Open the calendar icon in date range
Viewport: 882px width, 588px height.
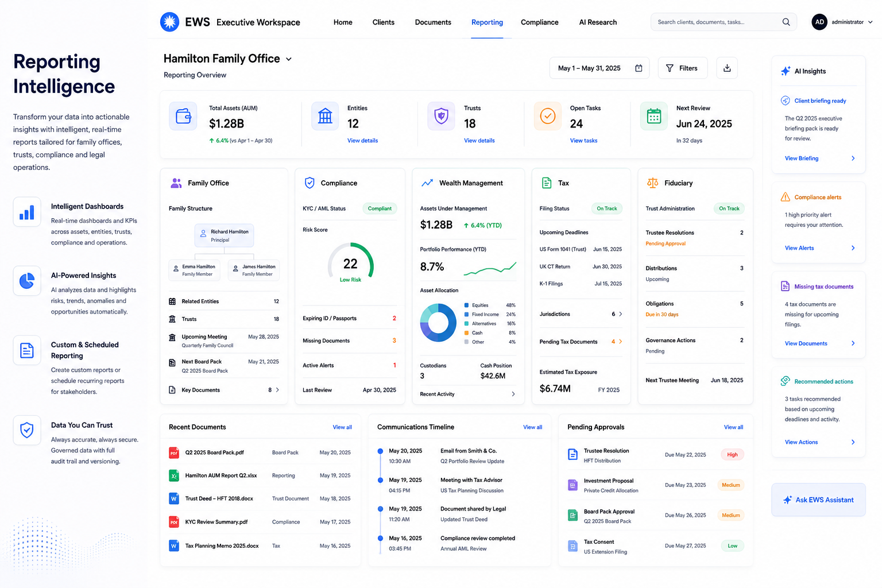point(639,68)
